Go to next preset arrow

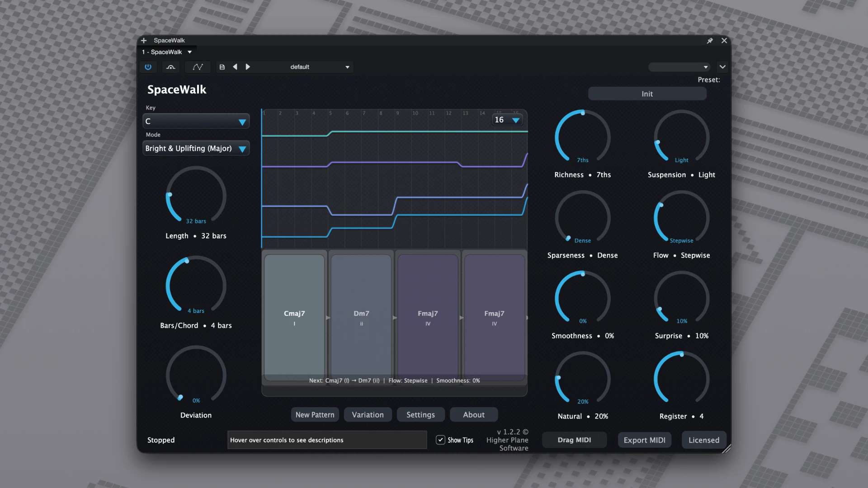[248, 67]
